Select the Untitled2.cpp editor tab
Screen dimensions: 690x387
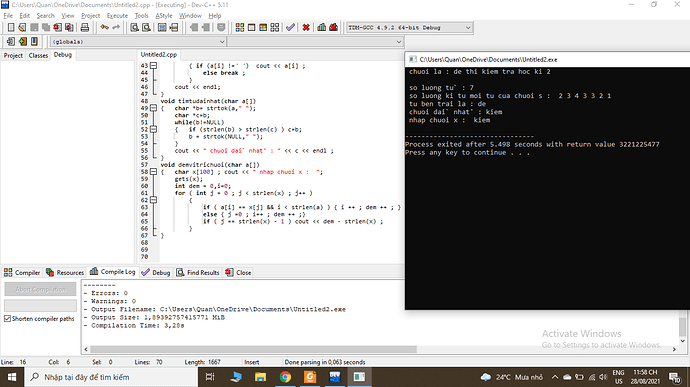158,55
